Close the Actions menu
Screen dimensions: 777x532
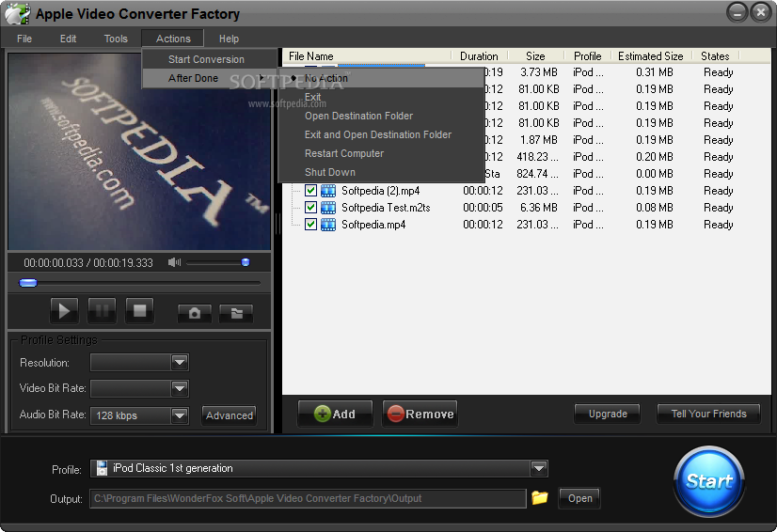point(173,39)
